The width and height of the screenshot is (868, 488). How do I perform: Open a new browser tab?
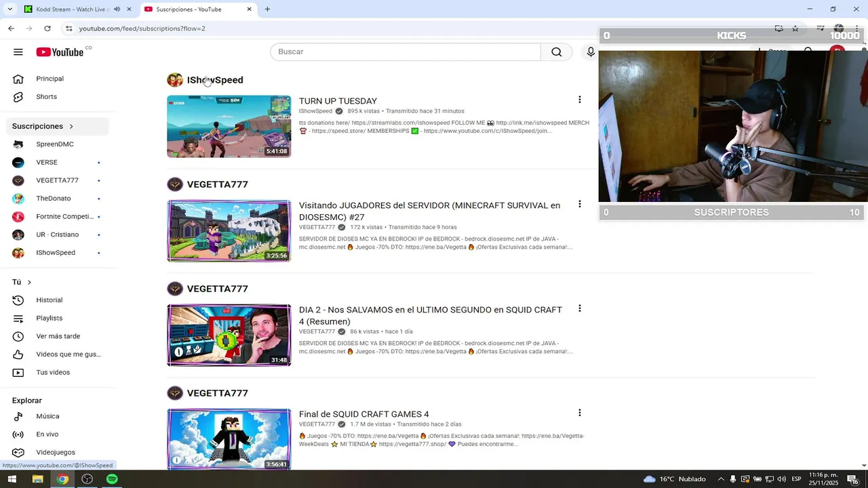pos(267,9)
